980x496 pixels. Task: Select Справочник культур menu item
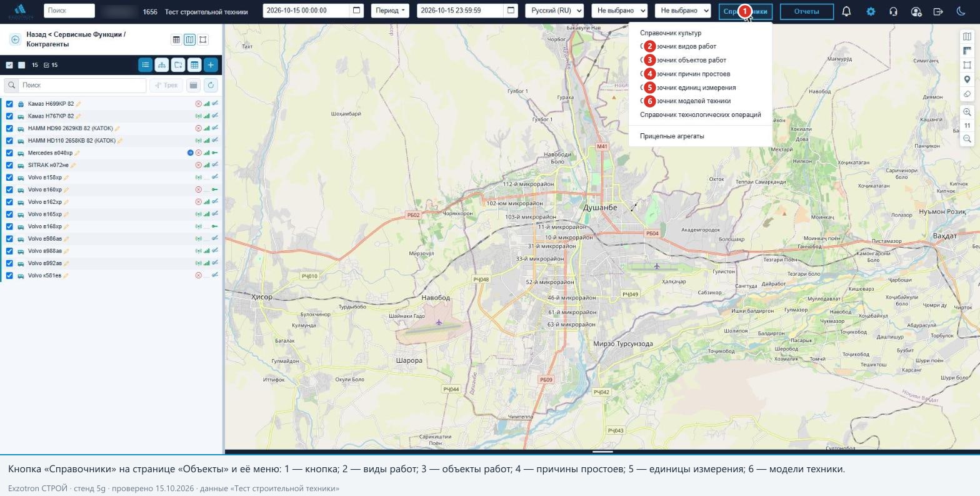pyautogui.click(x=670, y=33)
